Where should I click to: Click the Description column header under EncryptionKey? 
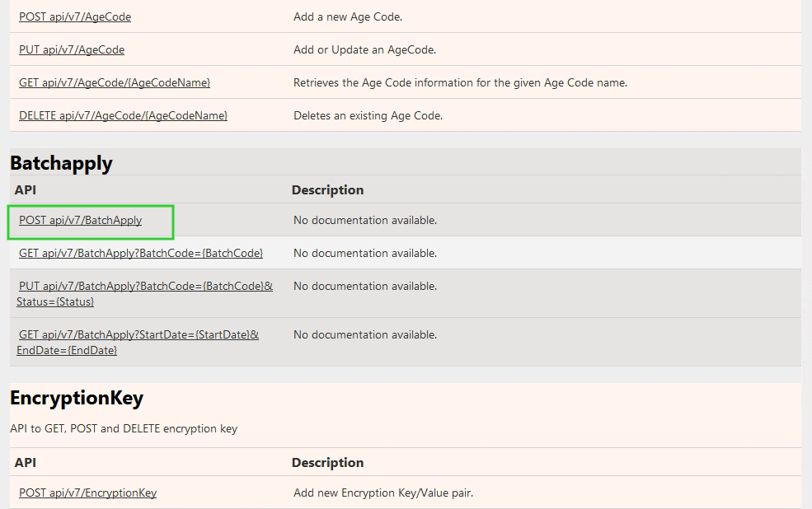tap(327, 462)
